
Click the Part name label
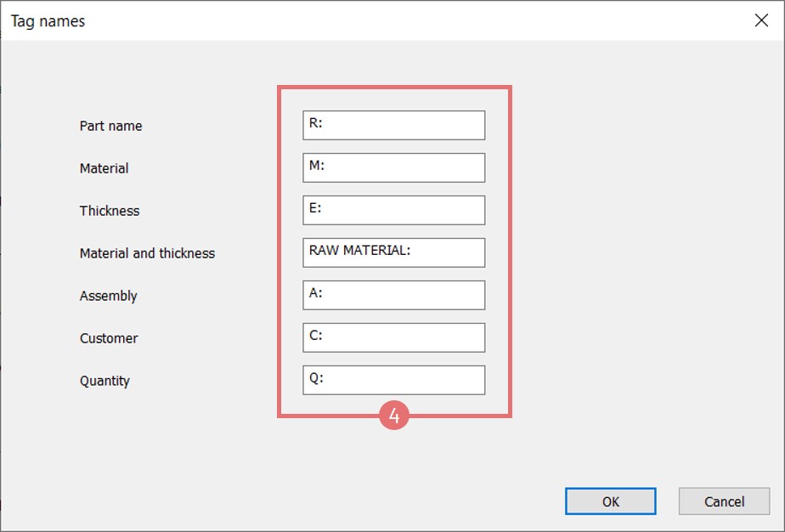(110, 126)
